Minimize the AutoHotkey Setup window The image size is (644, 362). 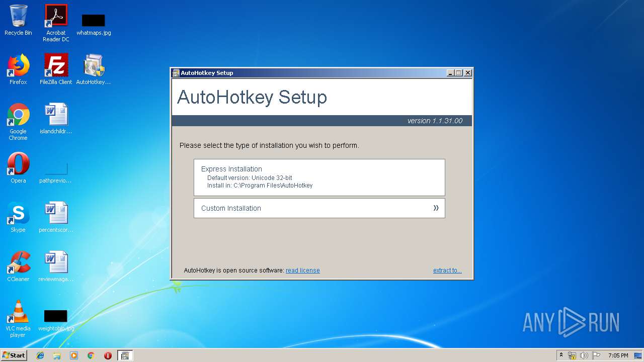click(450, 73)
